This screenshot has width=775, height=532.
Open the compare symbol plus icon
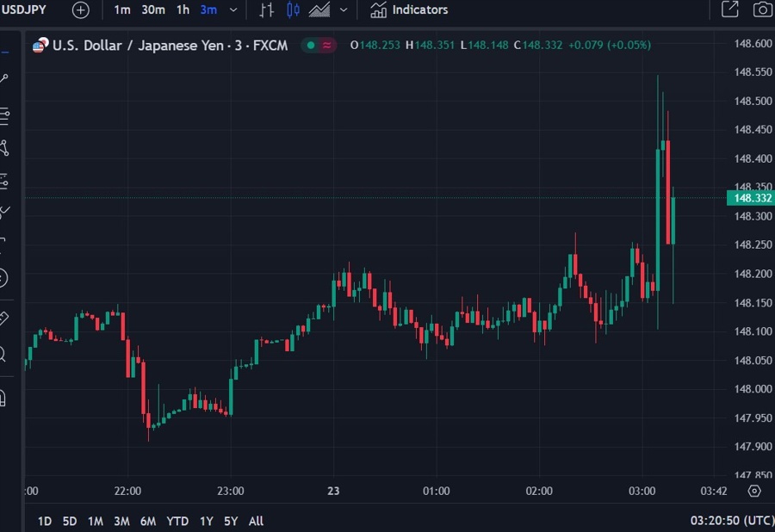click(x=80, y=9)
